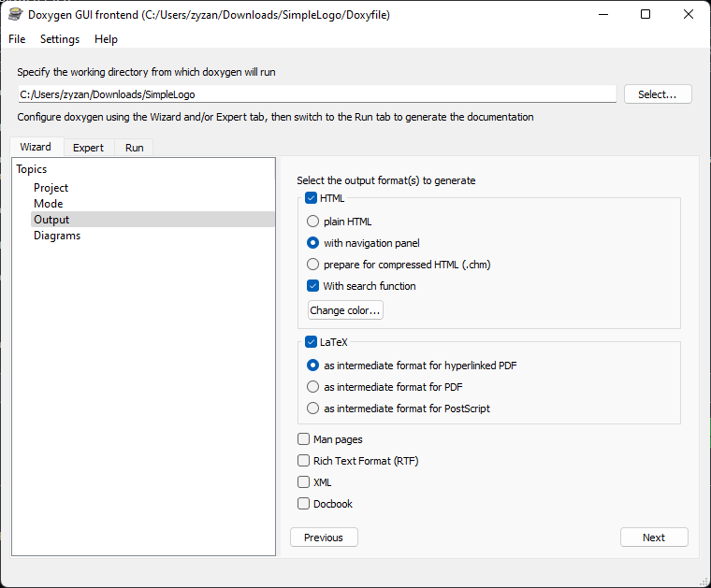Uncheck the HTML output checkbox

coord(311,198)
